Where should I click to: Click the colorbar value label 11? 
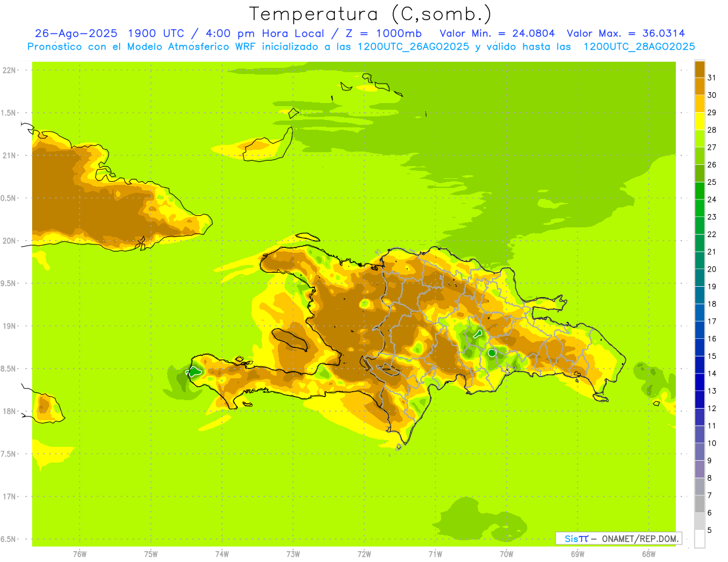712,426
